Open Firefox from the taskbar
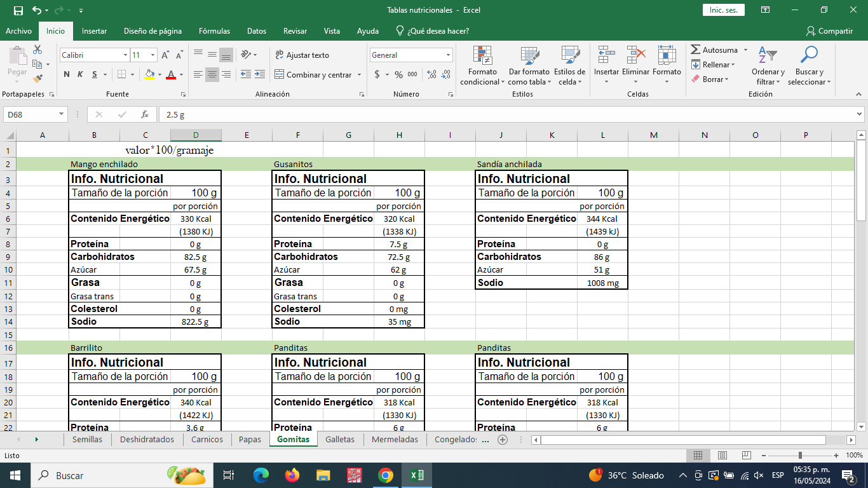Viewport: 868px width, 488px height. point(292,475)
